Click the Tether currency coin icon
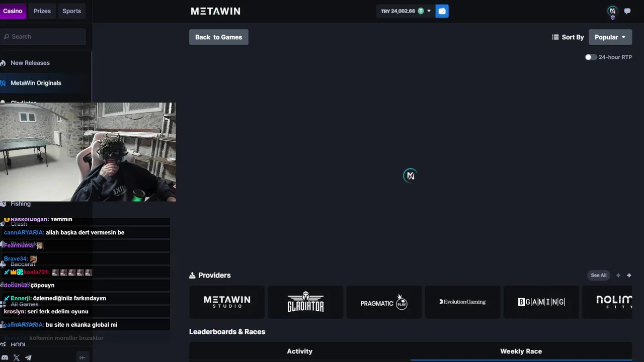 tap(421, 11)
